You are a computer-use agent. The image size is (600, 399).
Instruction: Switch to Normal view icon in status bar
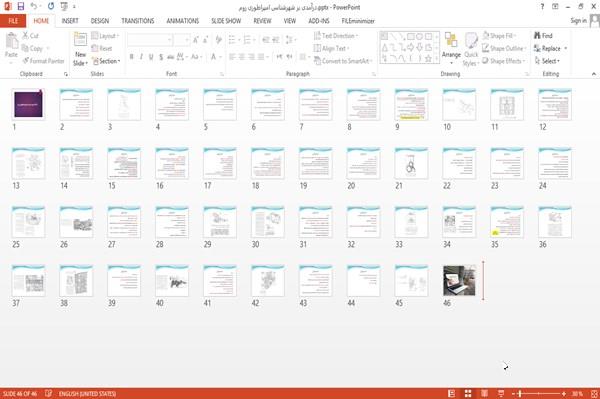[452, 394]
